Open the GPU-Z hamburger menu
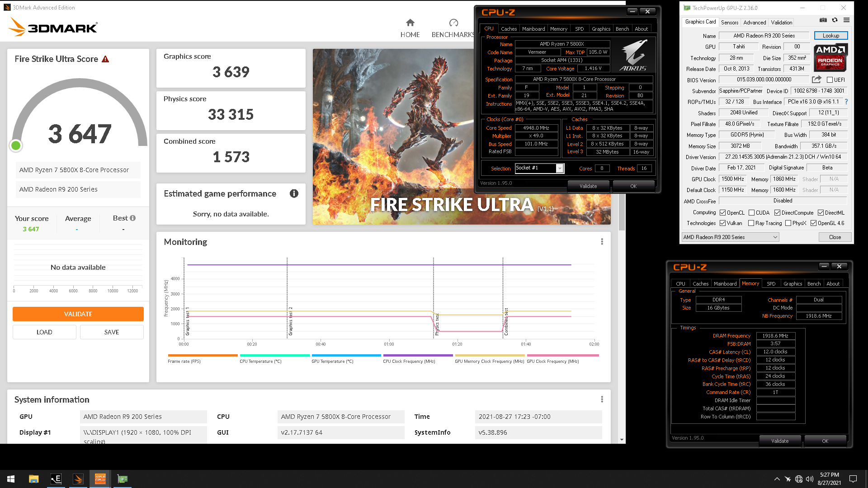Screen dimensions: 868x488 click(846, 20)
